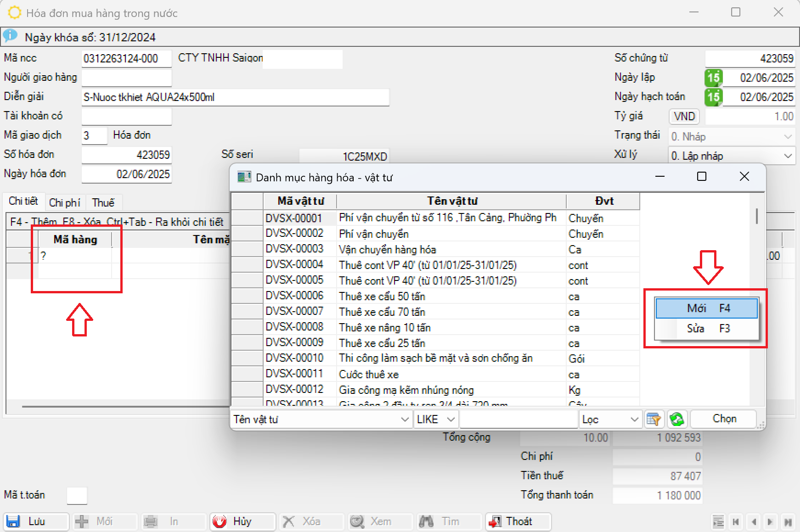Click the Lưu save button
The image size is (800, 532).
point(36,522)
